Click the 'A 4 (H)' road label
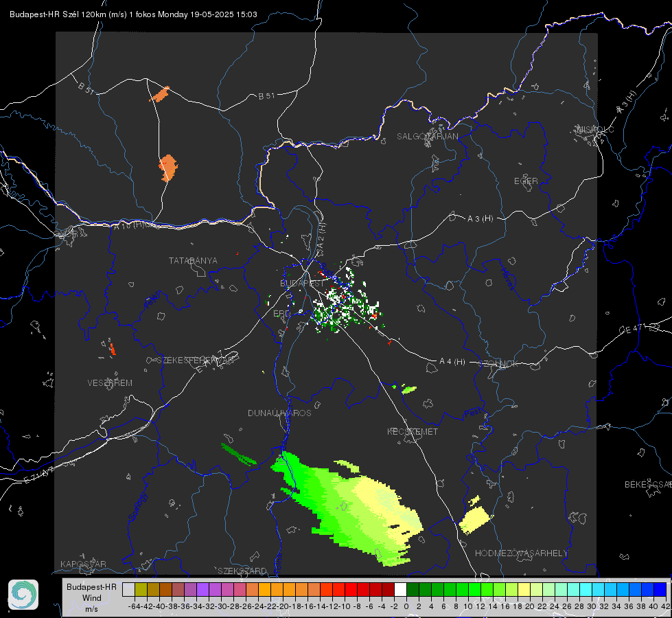The height and width of the screenshot is (618, 672). [x=452, y=362]
